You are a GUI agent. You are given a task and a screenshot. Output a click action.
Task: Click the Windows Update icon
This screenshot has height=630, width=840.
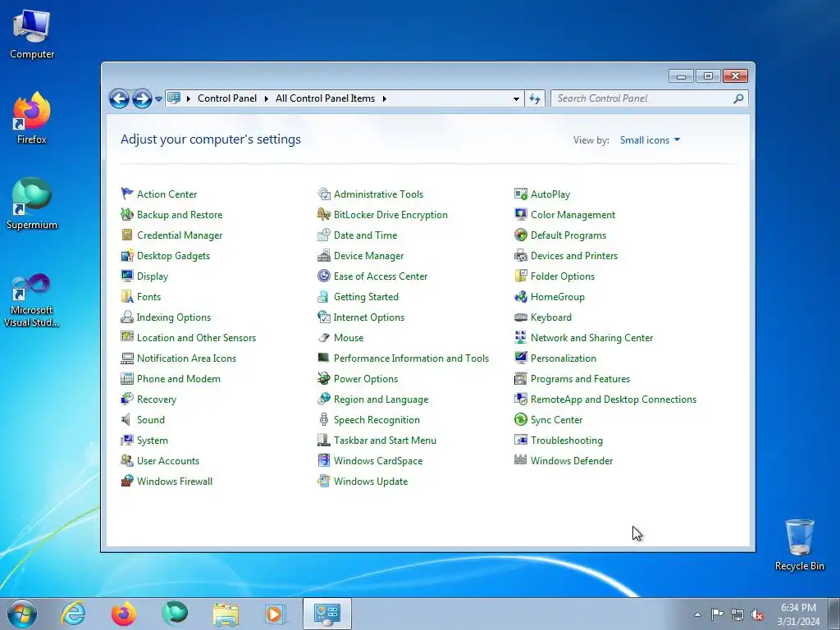323,481
